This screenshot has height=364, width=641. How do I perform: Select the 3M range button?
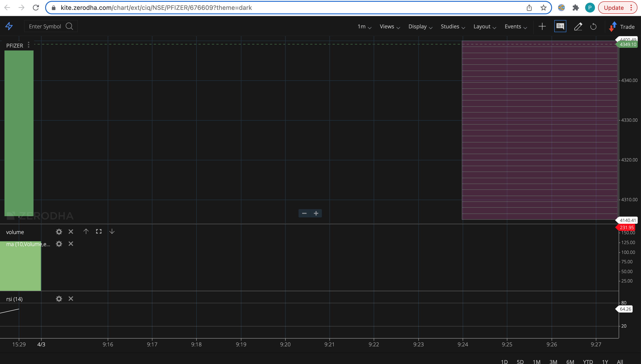pos(553,362)
